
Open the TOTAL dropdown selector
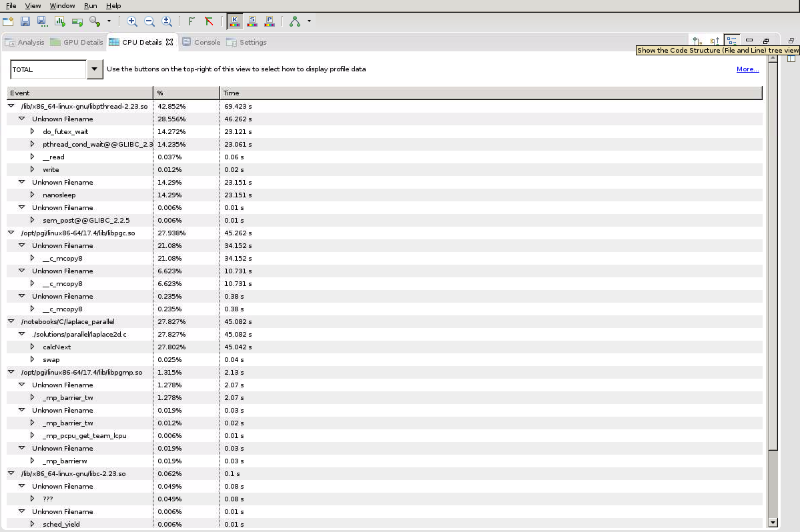pos(95,69)
